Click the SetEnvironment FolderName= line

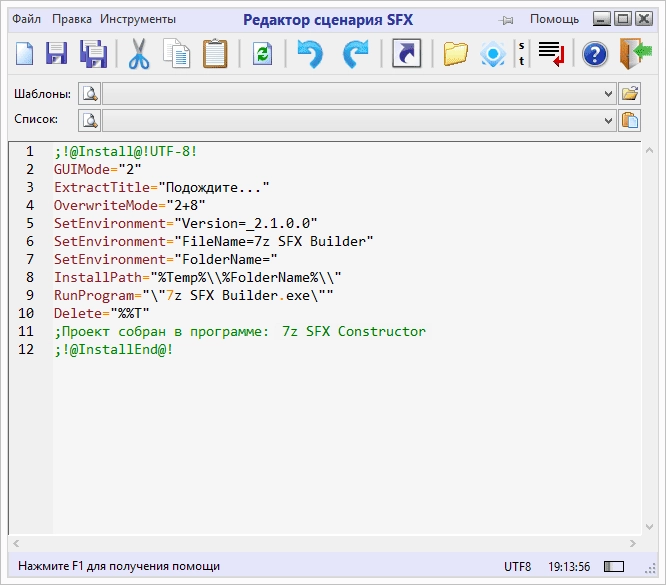point(165,259)
